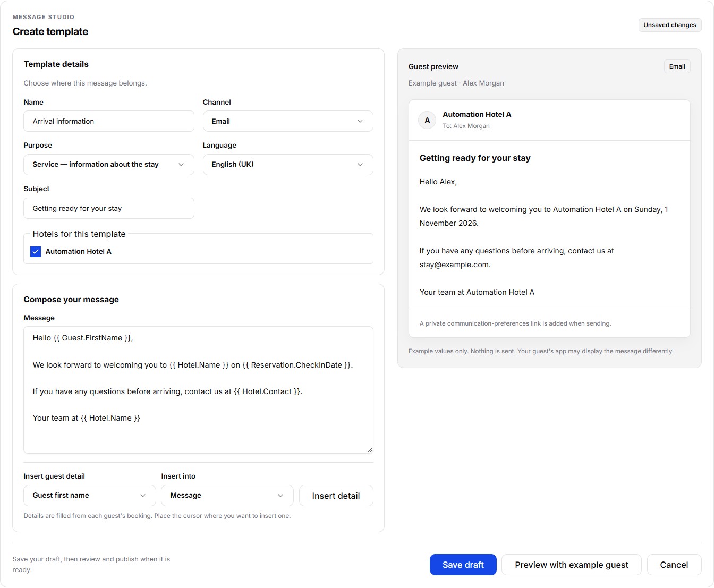The height and width of the screenshot is (588, 714).
Task: Tick the Automation Hotel A checkbox
Action: pyautogui.click(x=36, y=252)
